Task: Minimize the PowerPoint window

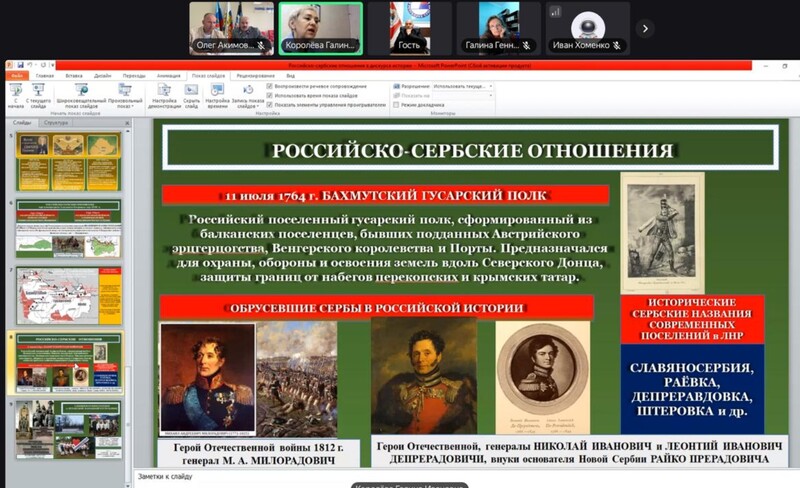Action: [x=766, y=66]
